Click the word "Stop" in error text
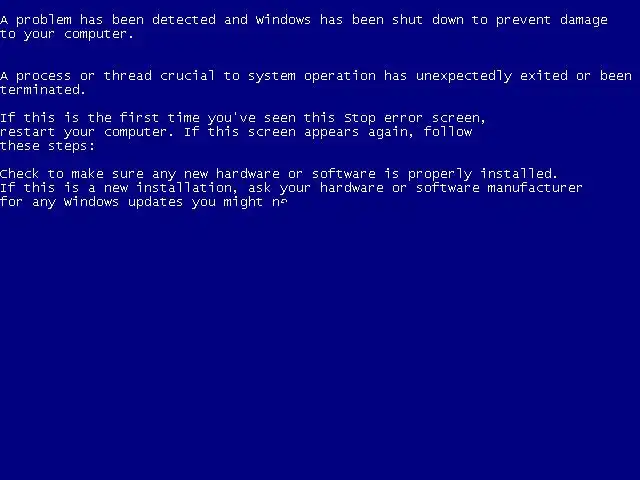 360,119
